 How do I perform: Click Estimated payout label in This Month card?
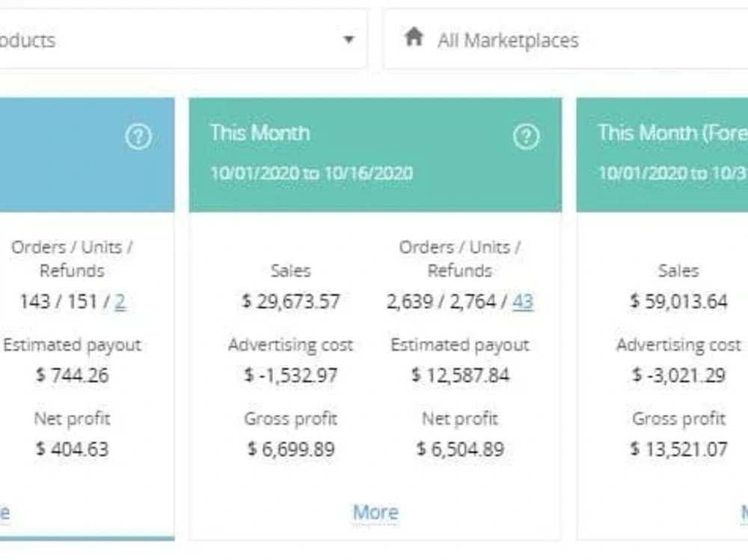[x=460, y=345]
